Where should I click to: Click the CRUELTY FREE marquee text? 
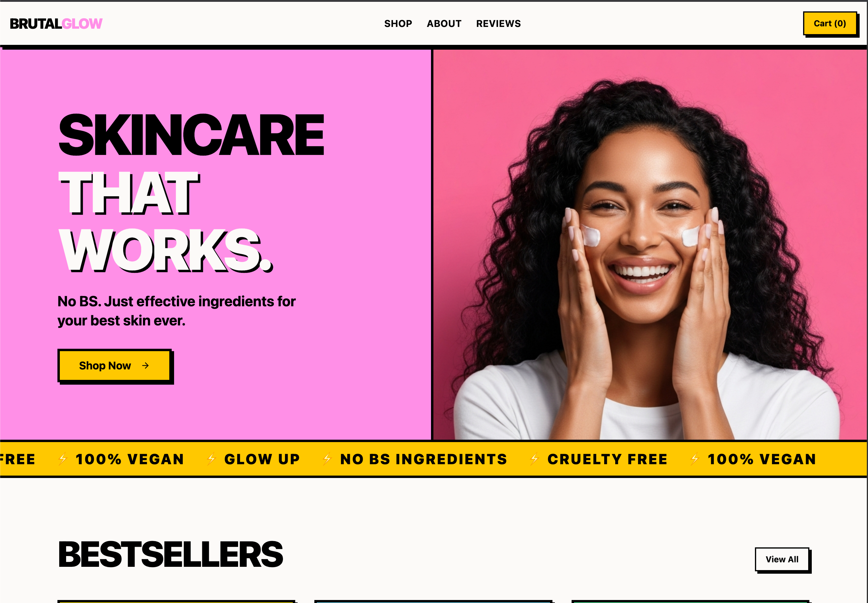607,459
